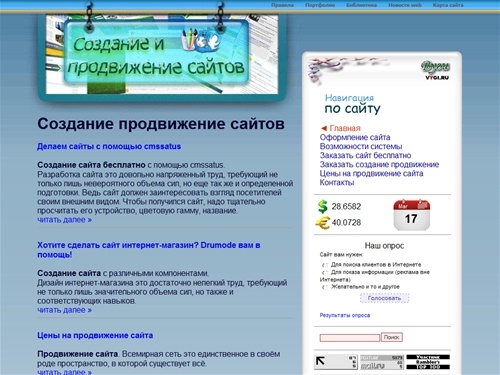Viewport: 500px width, 375px height.
Task: Click the Rambler's Top 100 badge
Action: [x=428, y=362]
